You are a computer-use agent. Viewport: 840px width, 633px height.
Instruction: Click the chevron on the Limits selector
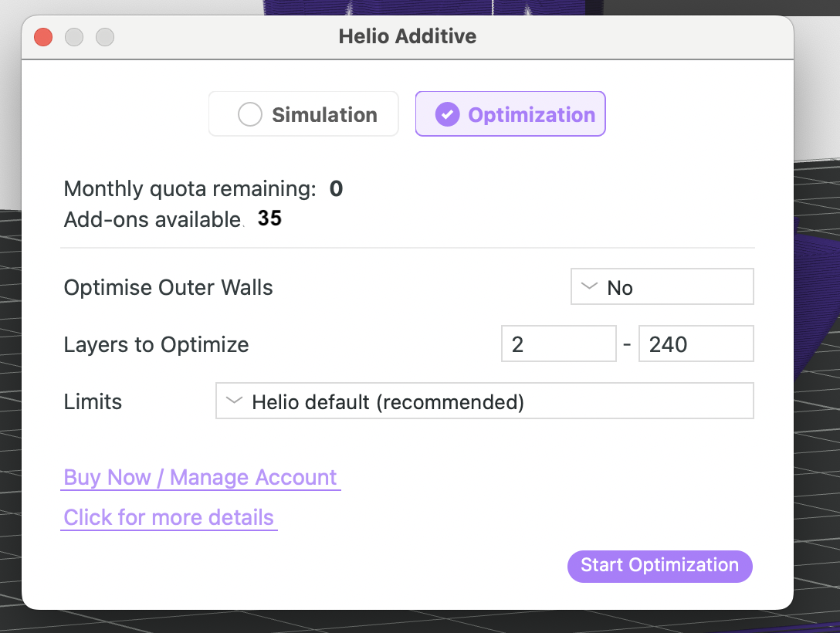pos(234,401)
